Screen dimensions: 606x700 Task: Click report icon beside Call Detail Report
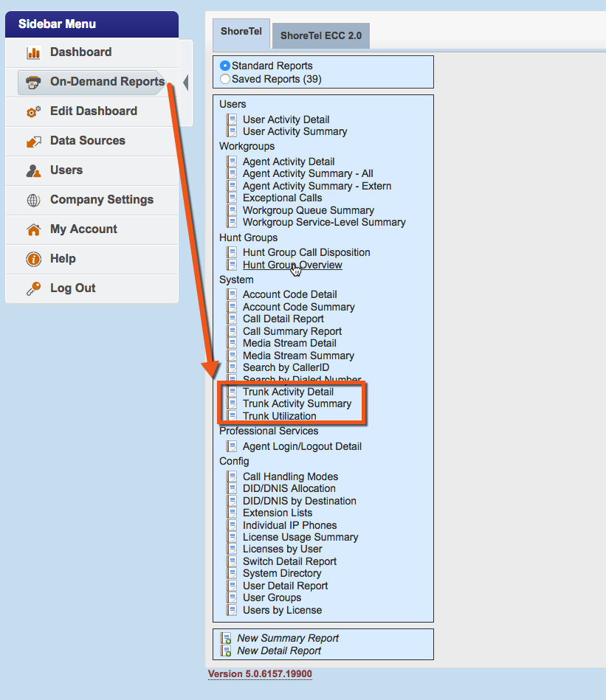tap(232, 319)
